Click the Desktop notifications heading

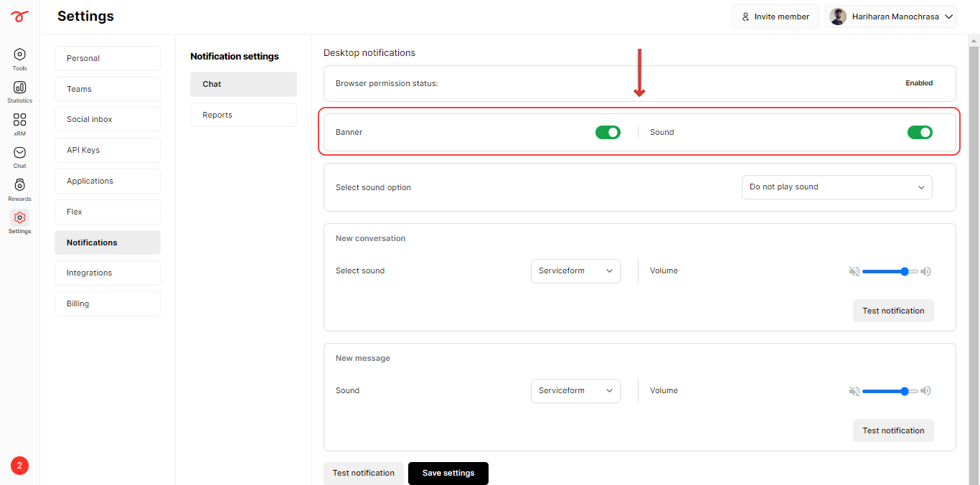[369, 52]
